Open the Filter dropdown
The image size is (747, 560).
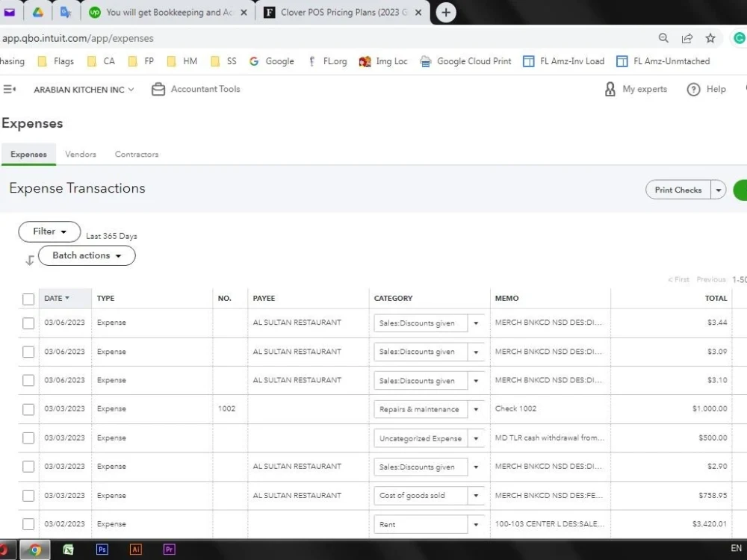pos(49,231)
